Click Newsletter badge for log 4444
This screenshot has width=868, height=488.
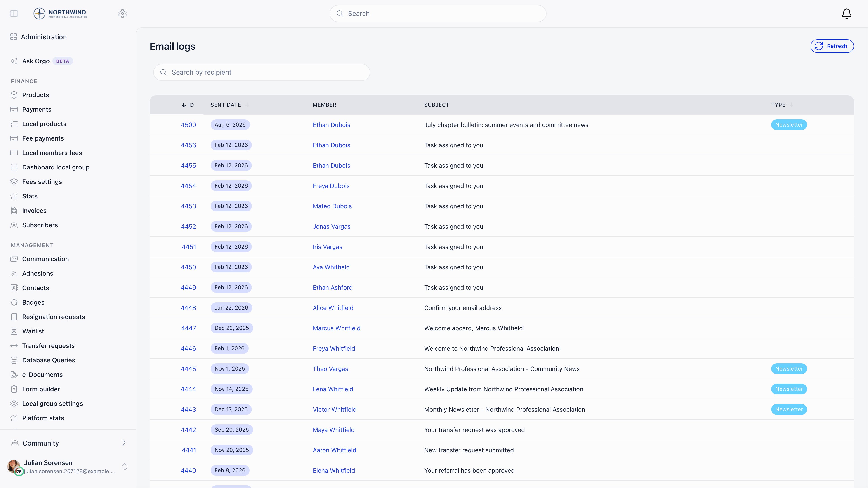tap(789, 389)
